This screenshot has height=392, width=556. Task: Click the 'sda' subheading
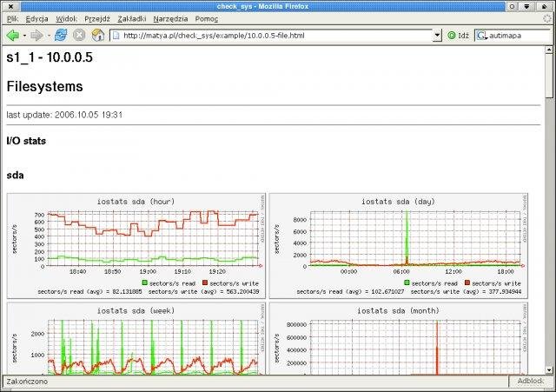click(x=16, y=176)
